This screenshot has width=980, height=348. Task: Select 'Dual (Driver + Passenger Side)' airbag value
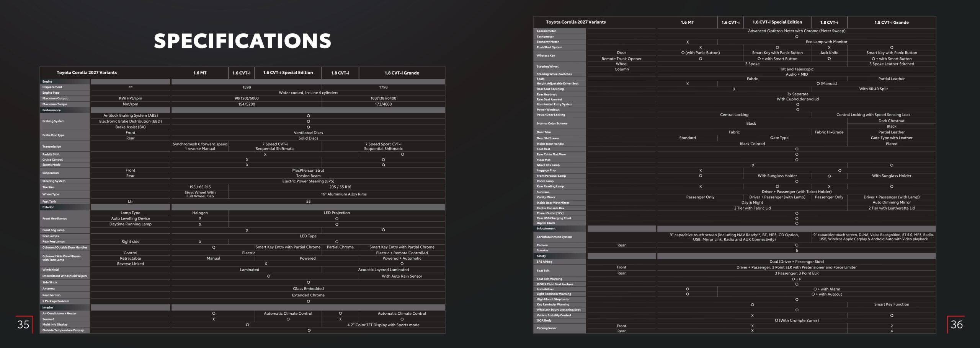(x=797, y=262)
